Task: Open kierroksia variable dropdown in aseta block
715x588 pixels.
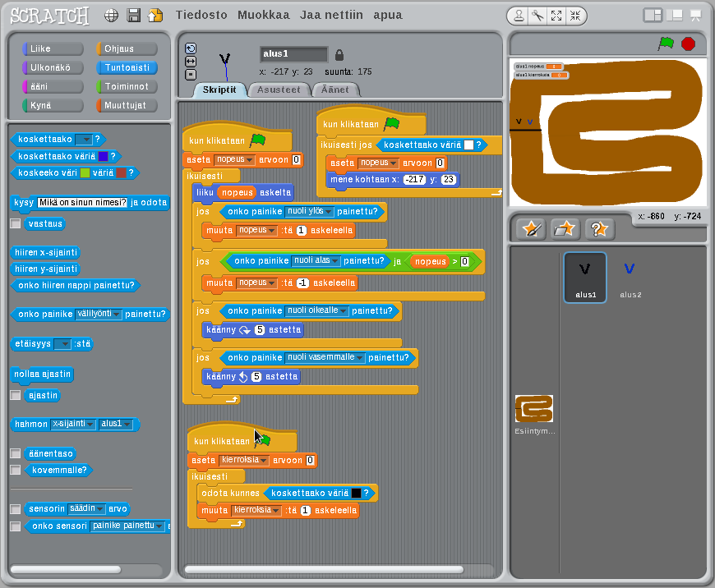Action: coord(244,460)
